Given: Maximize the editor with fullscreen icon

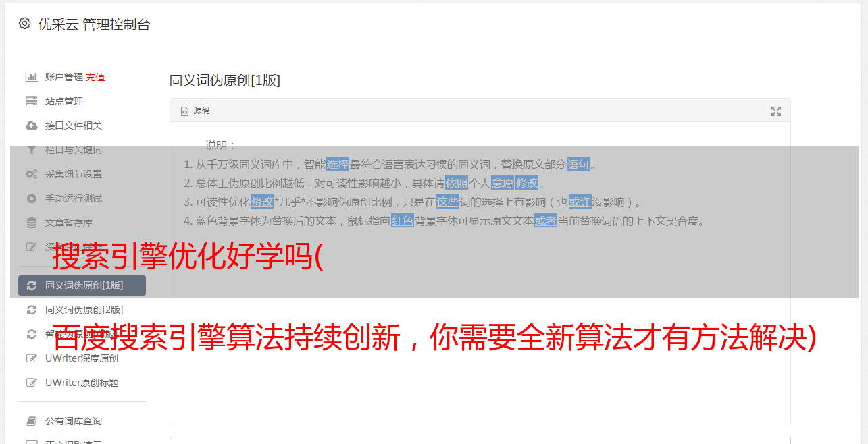Looking at the screenshot, I should tap(776, 111).
